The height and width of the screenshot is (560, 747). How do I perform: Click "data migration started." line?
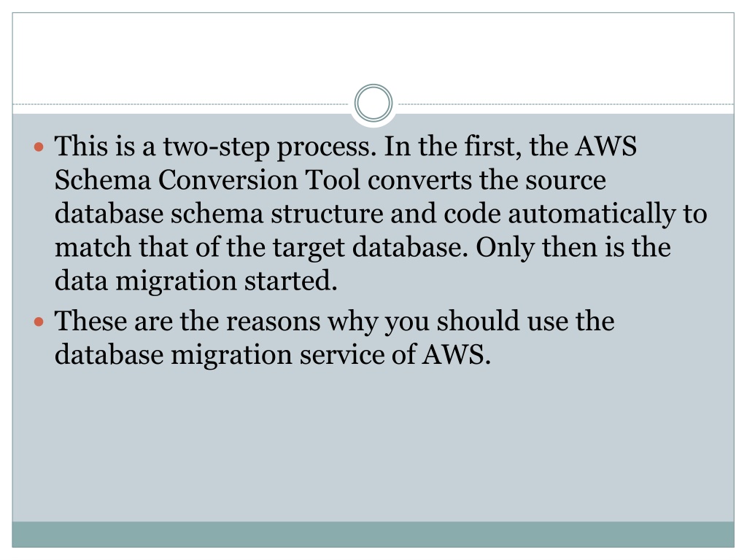coord(196,281)
